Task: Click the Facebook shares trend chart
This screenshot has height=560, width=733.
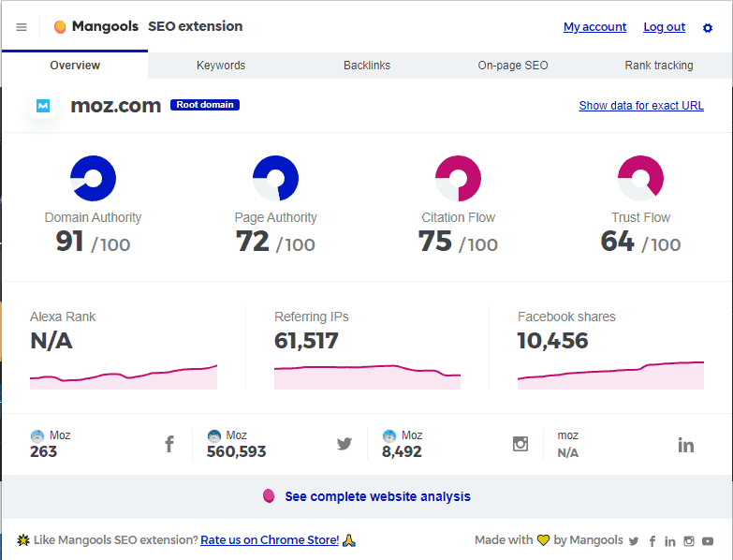Action: tap(610, 376)
